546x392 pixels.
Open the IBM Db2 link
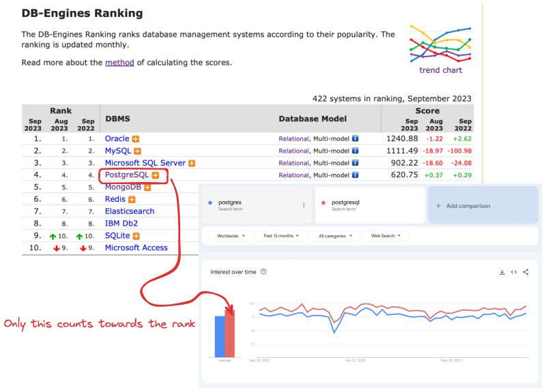(x=121, y=224)
